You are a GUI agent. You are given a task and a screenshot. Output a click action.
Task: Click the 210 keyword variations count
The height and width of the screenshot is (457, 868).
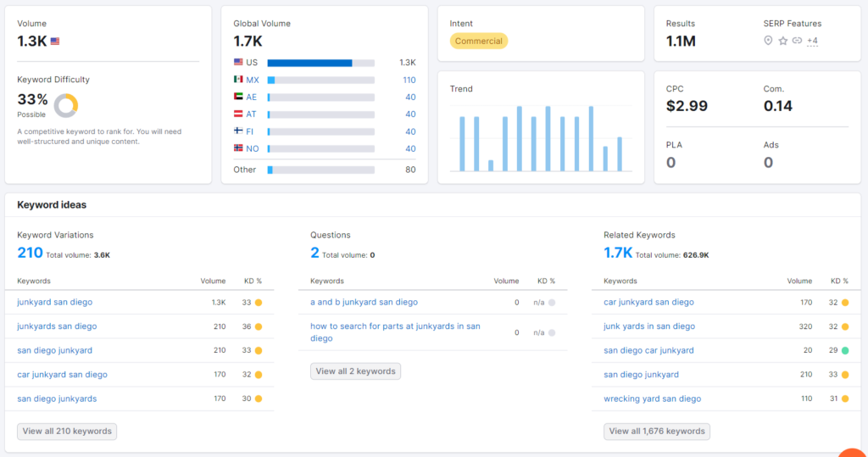tap(30, 253)
